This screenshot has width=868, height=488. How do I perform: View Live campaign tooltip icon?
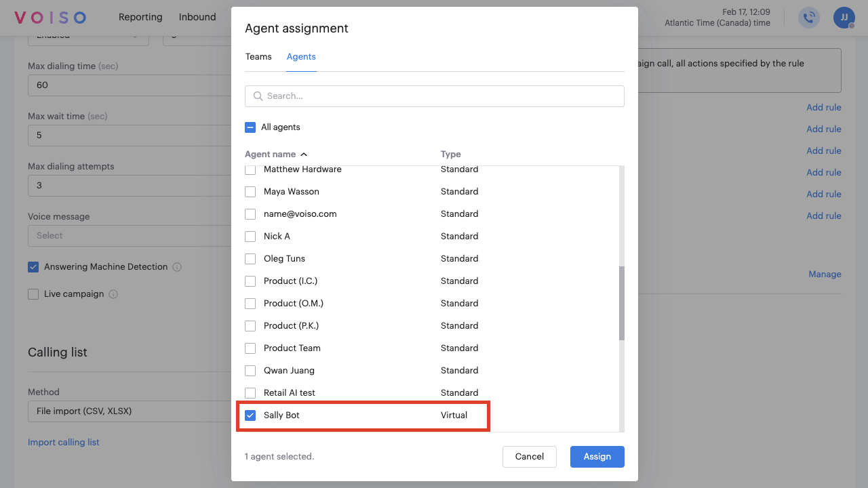114,293
